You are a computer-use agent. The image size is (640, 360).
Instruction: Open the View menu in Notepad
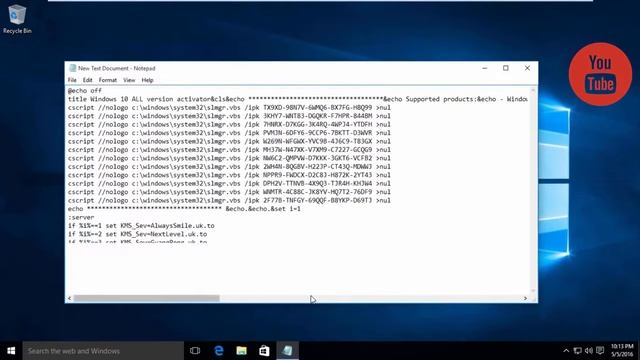129,80
